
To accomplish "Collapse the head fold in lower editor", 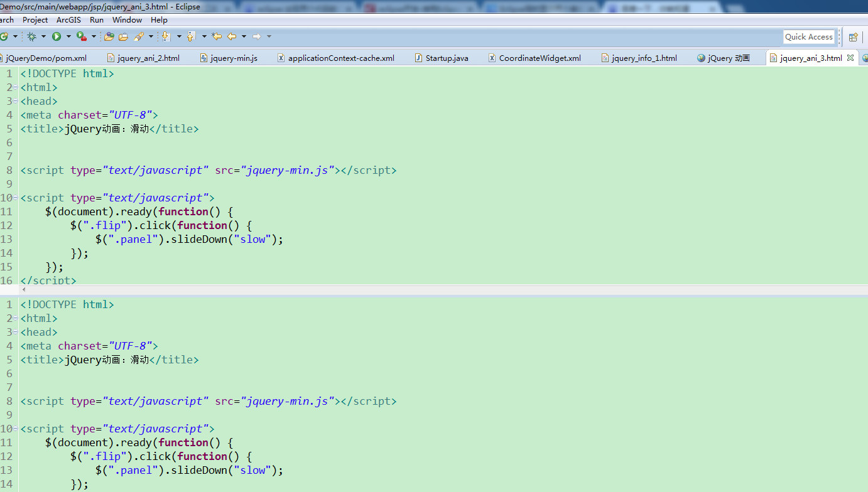I will point(16,332).
